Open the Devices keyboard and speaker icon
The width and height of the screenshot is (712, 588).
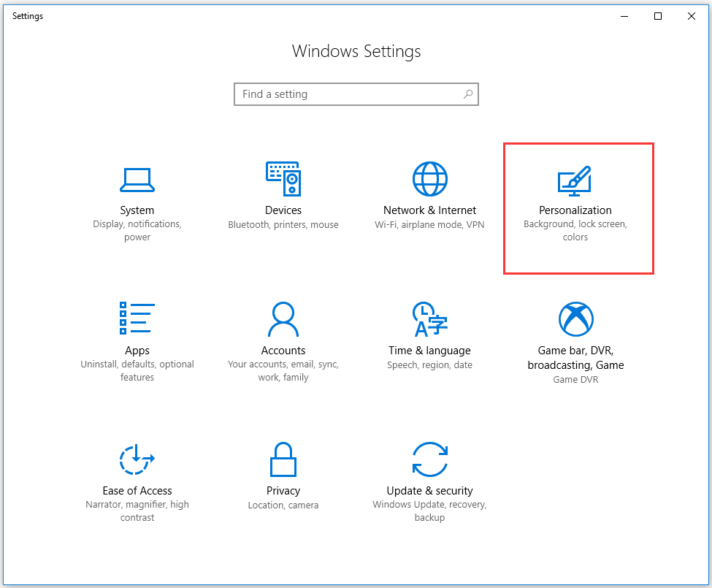tap(283, 179)
